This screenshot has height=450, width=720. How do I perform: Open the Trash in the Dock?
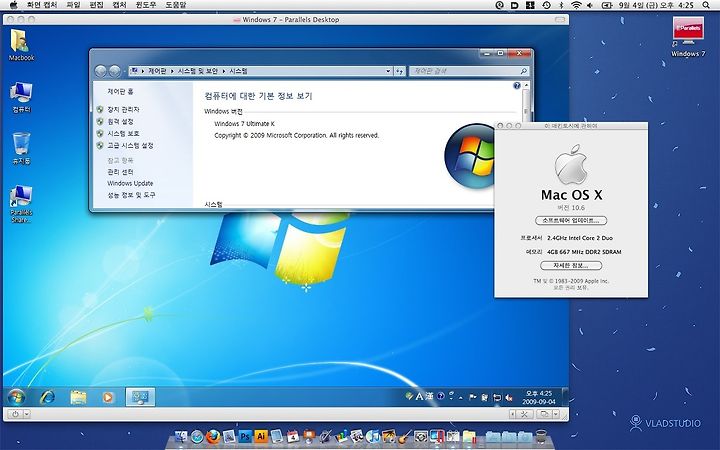pyautogui.click(x=541, y=437)
